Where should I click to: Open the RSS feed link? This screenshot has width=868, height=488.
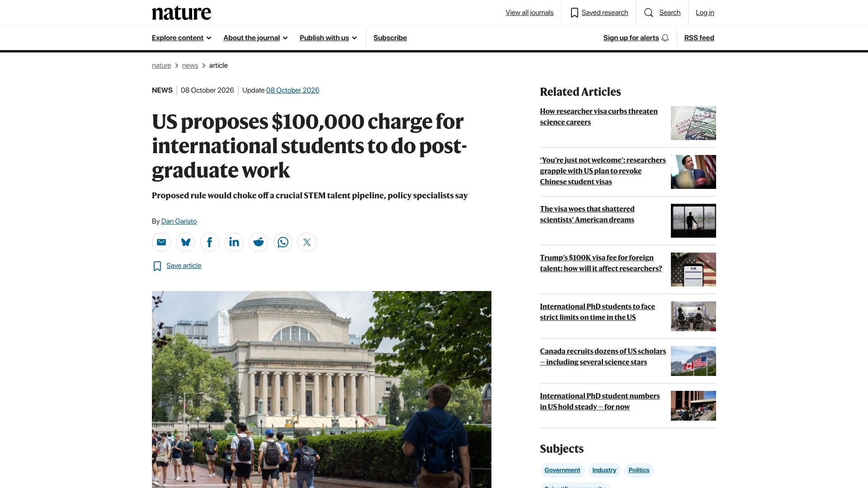[699, 38]
